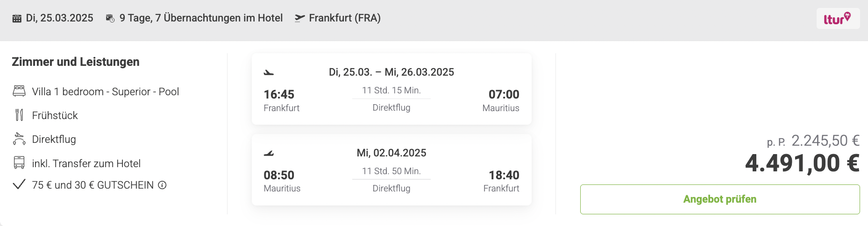Image resolution: width=868 pixels, height=226 pixels.
Task: Click the cutlery icon beside Frühstück
Action: (19, 115)
